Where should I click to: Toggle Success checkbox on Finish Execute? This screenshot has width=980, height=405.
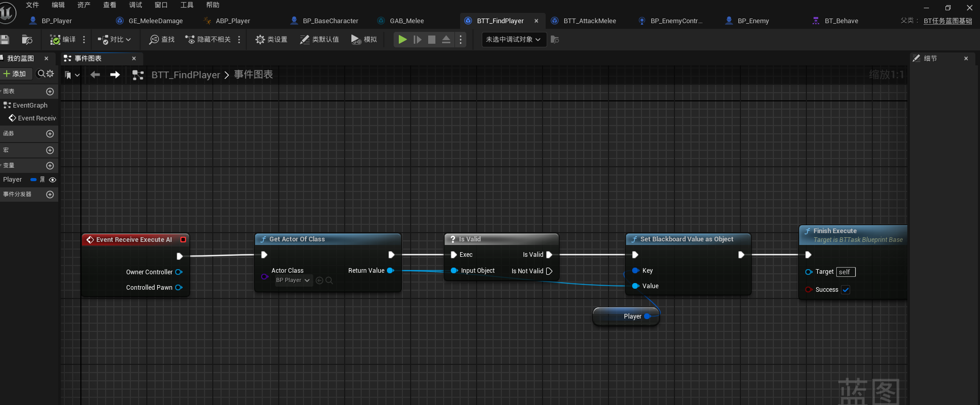[846, 290]
